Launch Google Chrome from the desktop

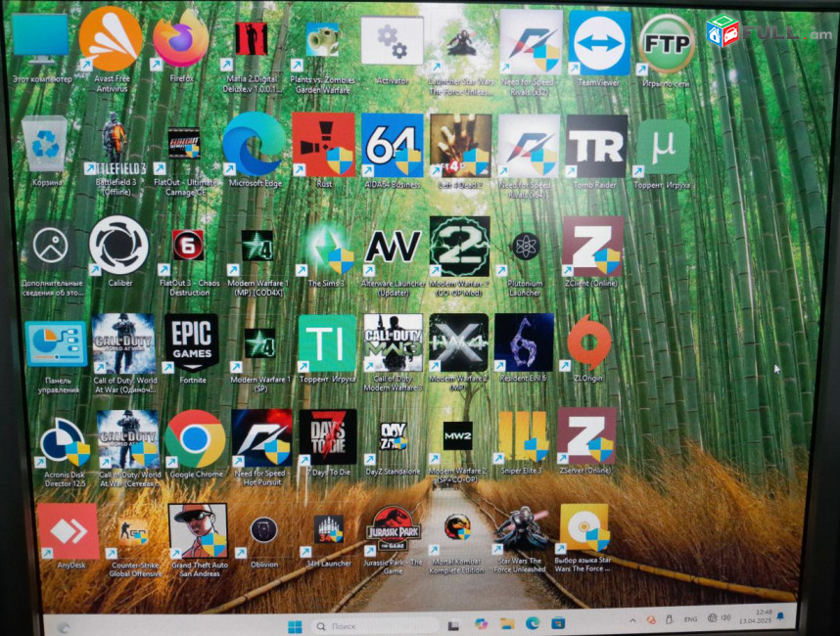[195, 439]
